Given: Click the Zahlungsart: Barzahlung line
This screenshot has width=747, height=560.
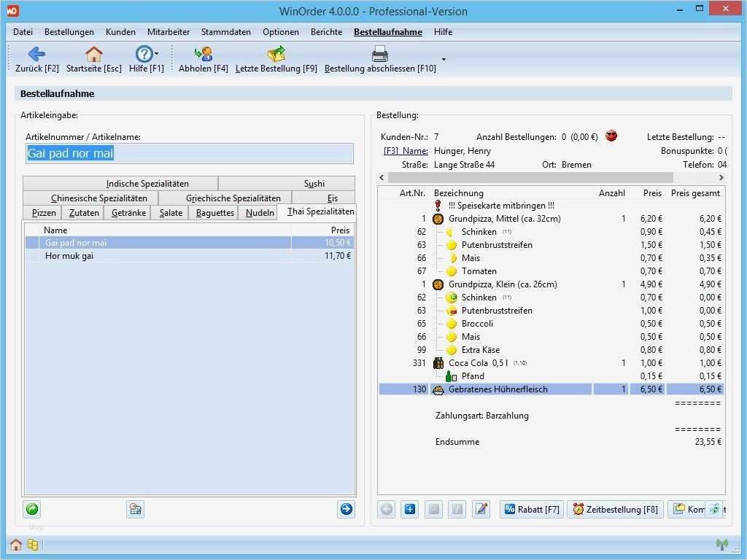Looking at the screenshot, I should tap(481, 416).
